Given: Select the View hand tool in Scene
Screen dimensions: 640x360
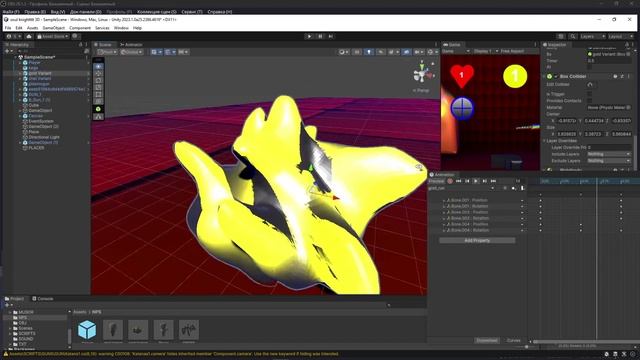Looking at the screenshot, I should 98,66.
